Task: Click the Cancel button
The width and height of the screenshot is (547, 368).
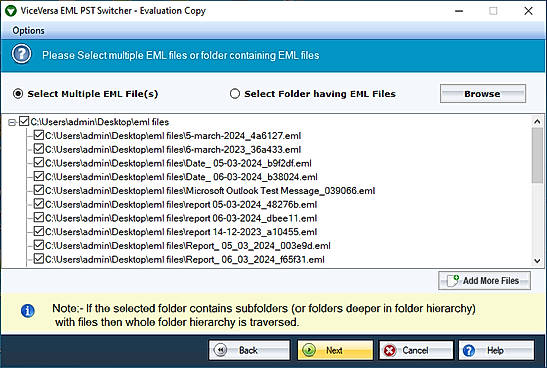Action: click(416, 350)
